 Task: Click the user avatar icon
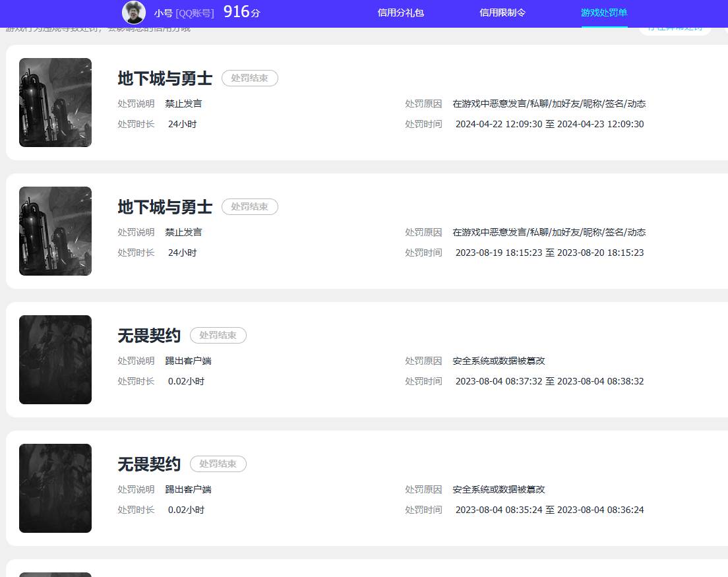(x=133, y=13)
